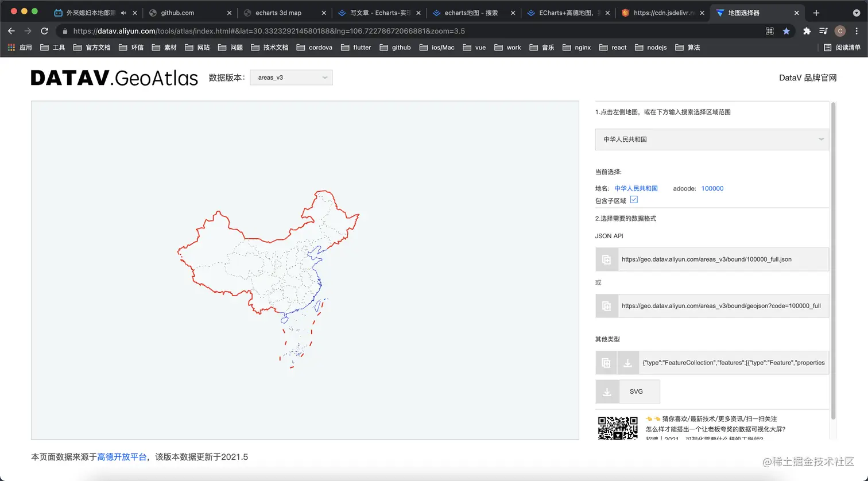Open the 官方文档 bookmark folder
The width and height of the screenshot is (868, 481).
pyautogui.click(x=92, y=48)
